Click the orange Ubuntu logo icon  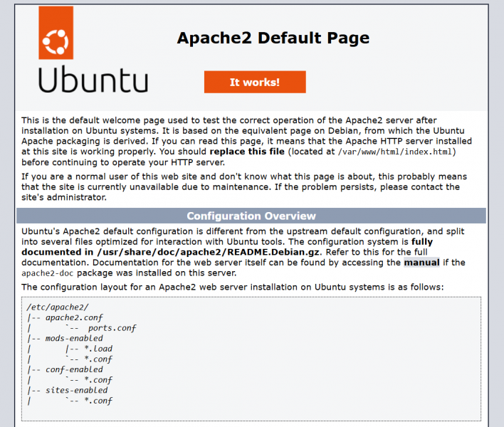[x=56, y=33]
